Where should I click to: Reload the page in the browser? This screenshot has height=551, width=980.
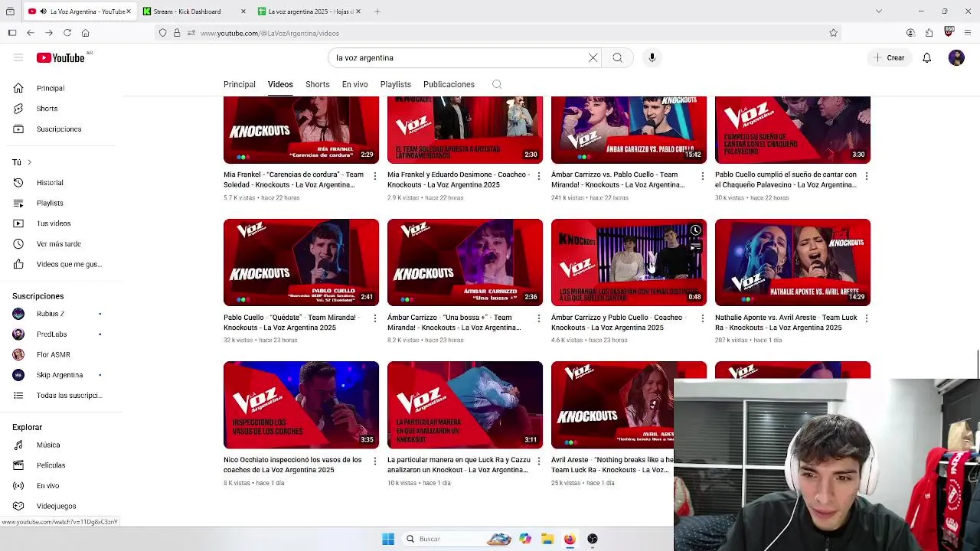[x=67, y=33]
